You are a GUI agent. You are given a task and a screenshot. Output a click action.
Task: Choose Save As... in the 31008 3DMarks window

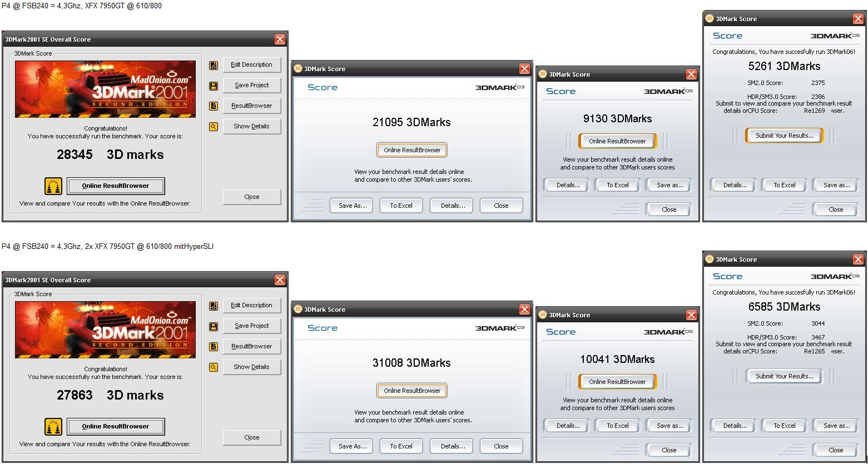351,446
